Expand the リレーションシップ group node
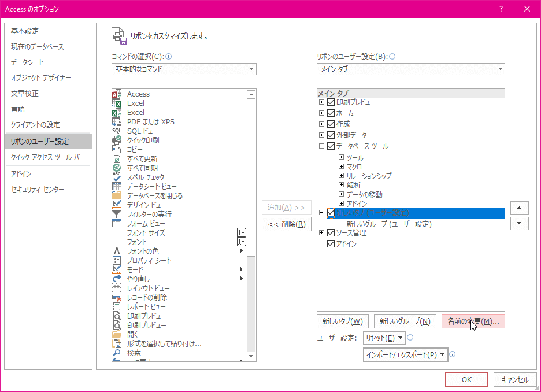This screenshot has width=541, height=392. pyautogui.click(x=341, y=176)
